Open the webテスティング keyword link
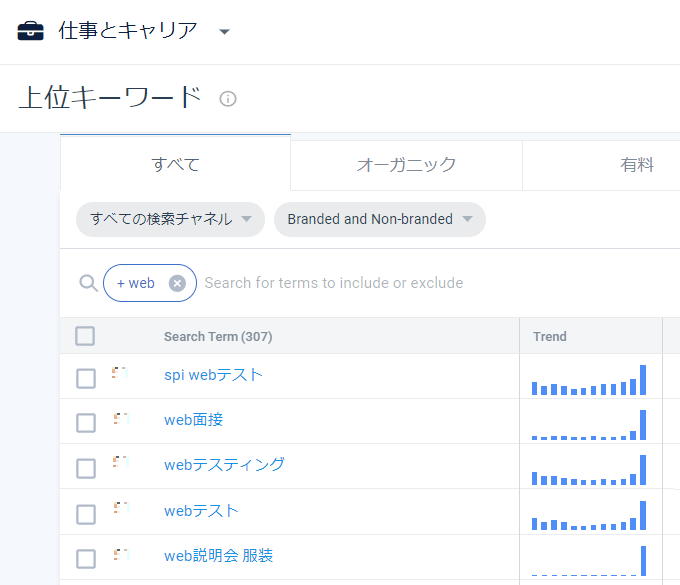The image size is (680, 585). 224,464
